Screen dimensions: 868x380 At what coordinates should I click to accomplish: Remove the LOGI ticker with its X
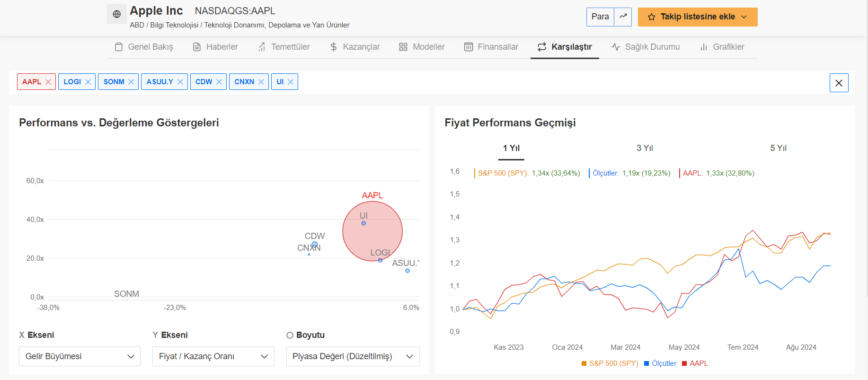coord(88,82)
